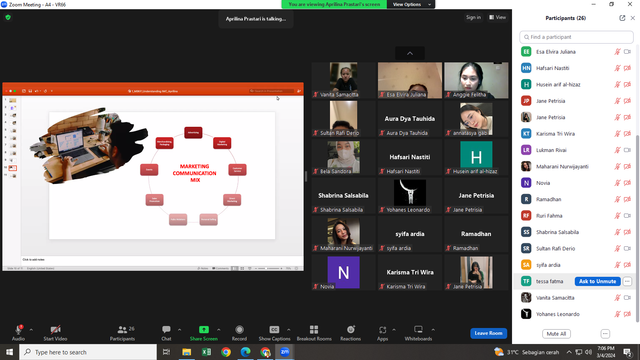Click the Zoom icon in the taskbar
Image resolution: width=640 pixels, height=360 pixels.
coord(284,352)
